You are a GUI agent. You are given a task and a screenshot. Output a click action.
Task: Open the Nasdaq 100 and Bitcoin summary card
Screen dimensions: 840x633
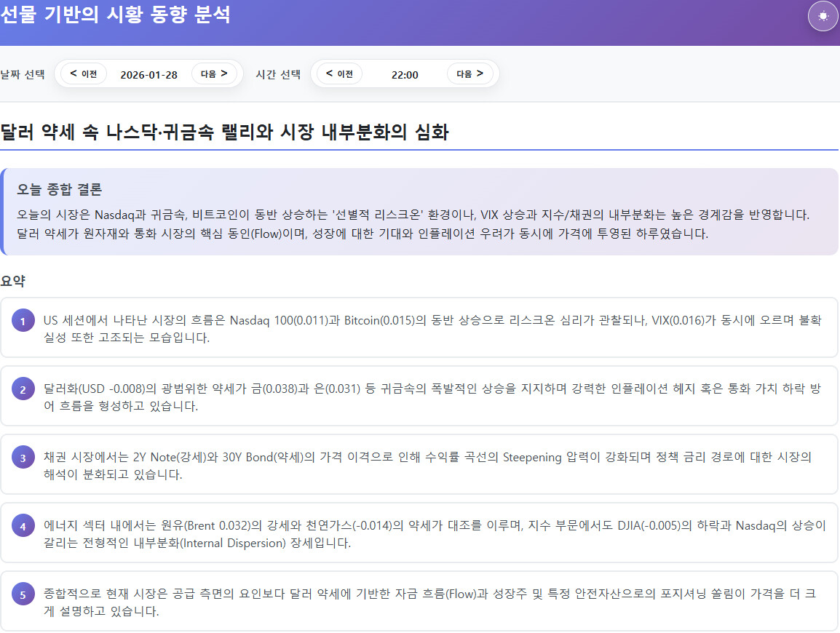(x=429, y=328)
